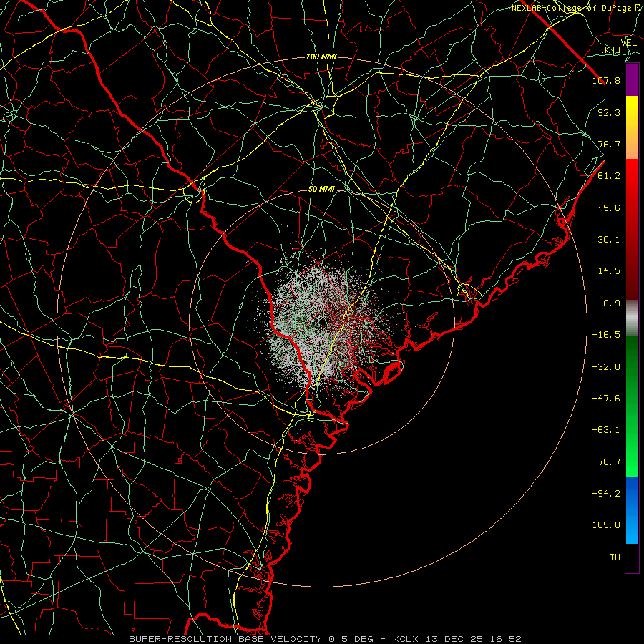Select the 14.5 legend value
The image size is (644, 644).
pos(609,271)
